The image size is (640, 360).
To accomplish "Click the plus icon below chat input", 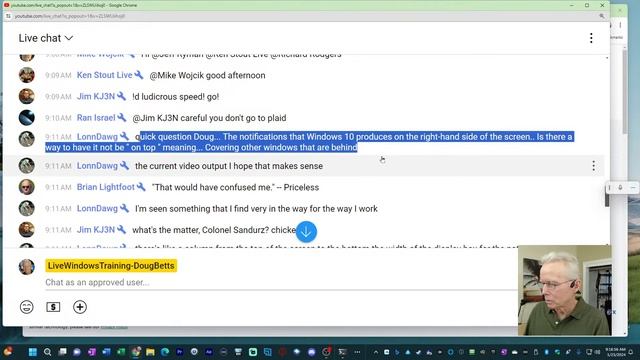I will [80, 307].
